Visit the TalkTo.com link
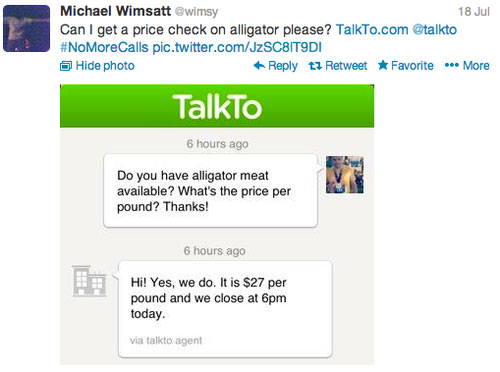 [372, 30]
